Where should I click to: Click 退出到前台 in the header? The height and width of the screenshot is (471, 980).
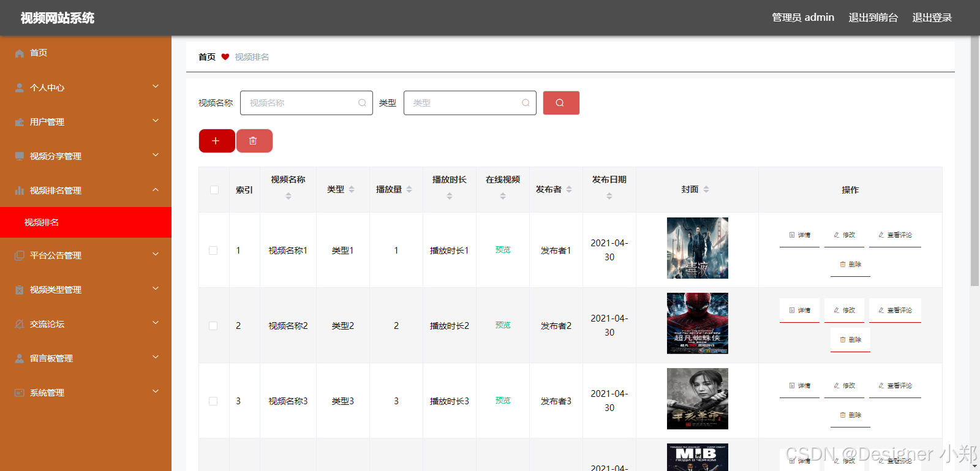coord(873,18)
